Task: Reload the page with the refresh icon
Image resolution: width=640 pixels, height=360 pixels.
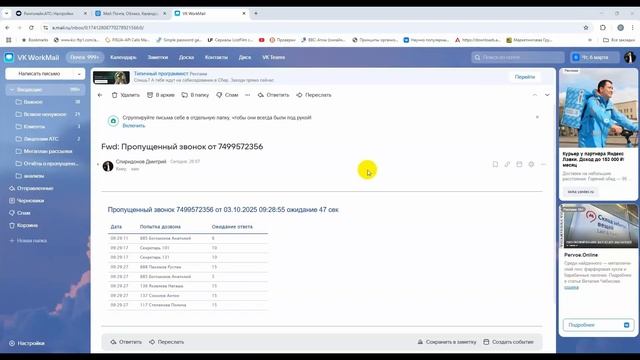Action: click(31, 28)
